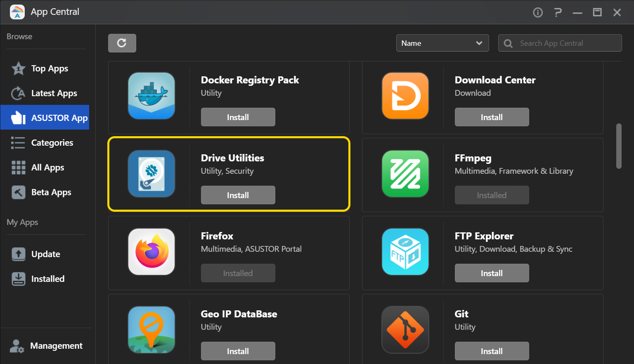This screenshot has height=364, width=634.
Task: Open the FFmpeg app icon
Action: pos(405,174)
